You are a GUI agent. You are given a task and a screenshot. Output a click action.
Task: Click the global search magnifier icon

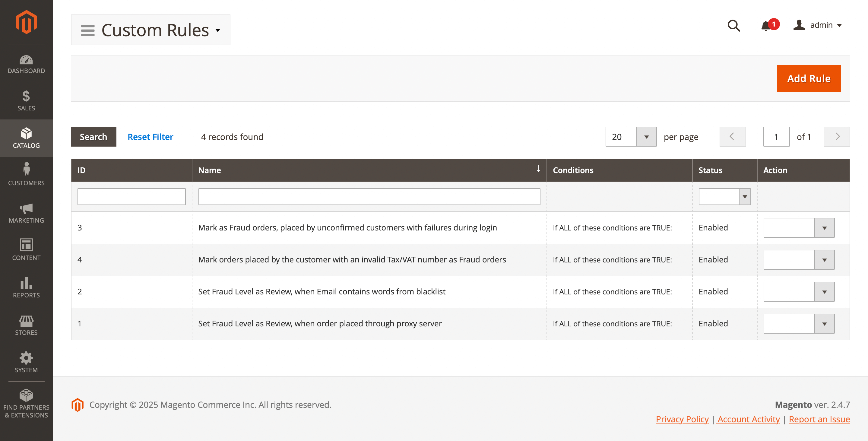click(x=733, y=26)
